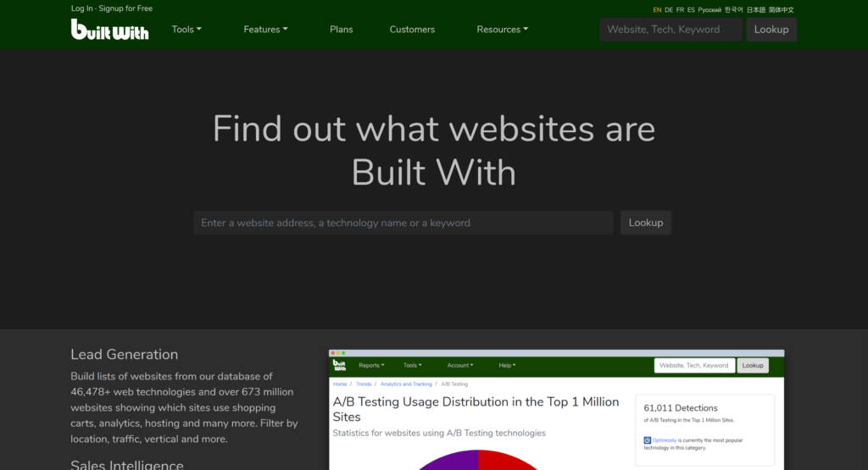Viewport: 868px width, 470px height.
Task: Click the main website address search field
Action: [x=403, y=223]
